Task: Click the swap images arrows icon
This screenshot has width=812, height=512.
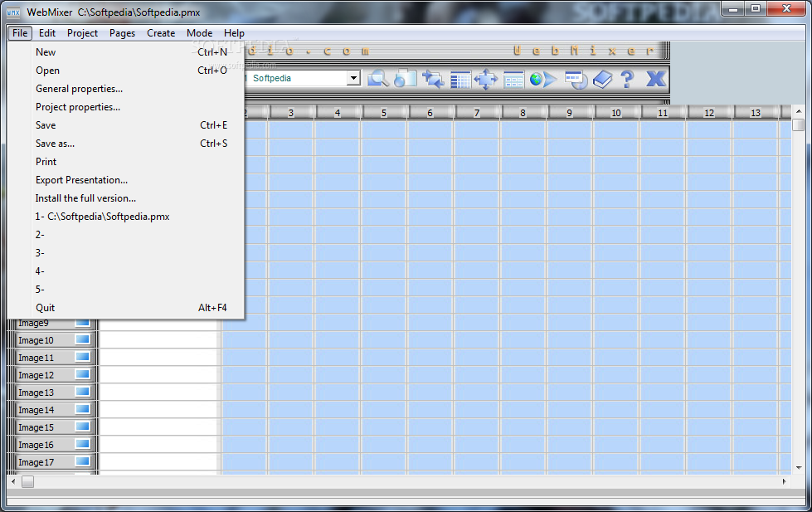Action: [x=432, y=80]
